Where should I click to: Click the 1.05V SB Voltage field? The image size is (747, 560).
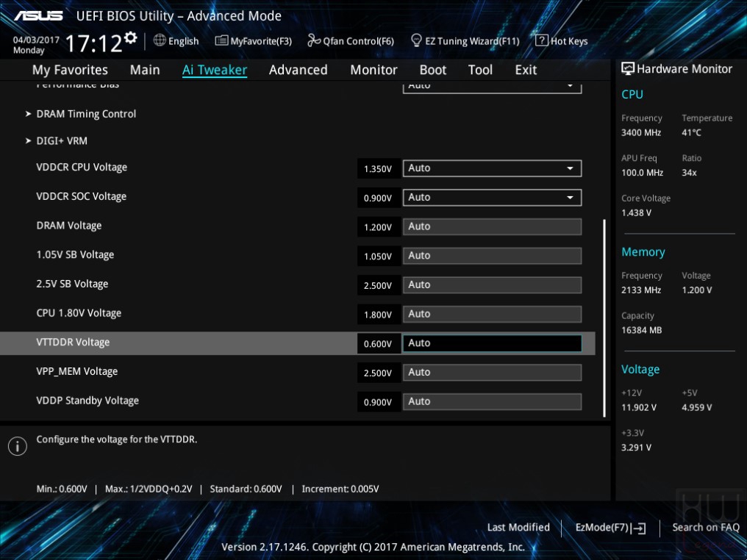pyautogui.click(x=492, y=256)
